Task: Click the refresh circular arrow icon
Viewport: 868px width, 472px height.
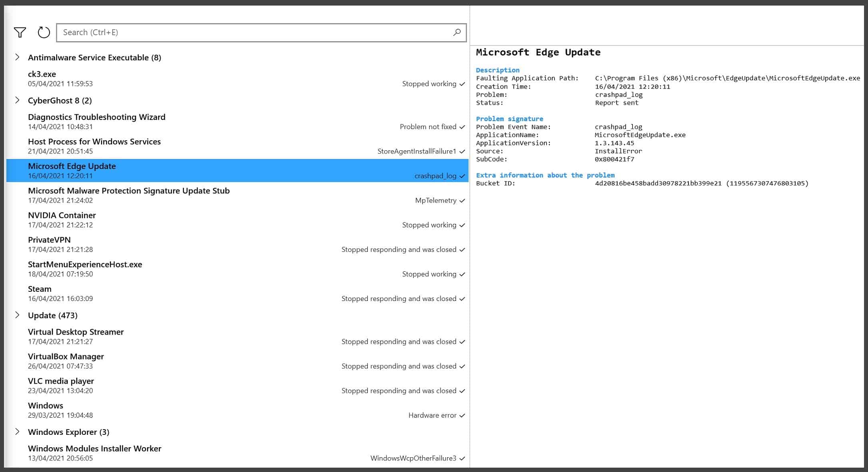Action: 44,32
